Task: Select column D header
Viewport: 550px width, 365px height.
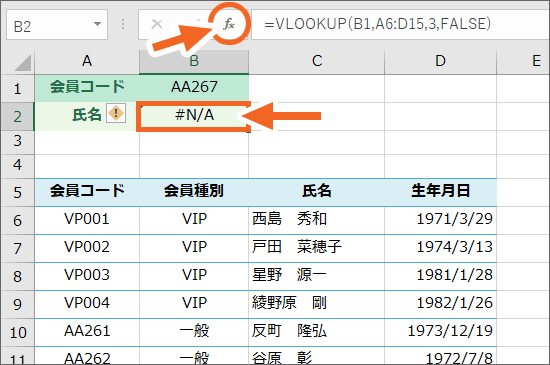Action: click(441, 61)
